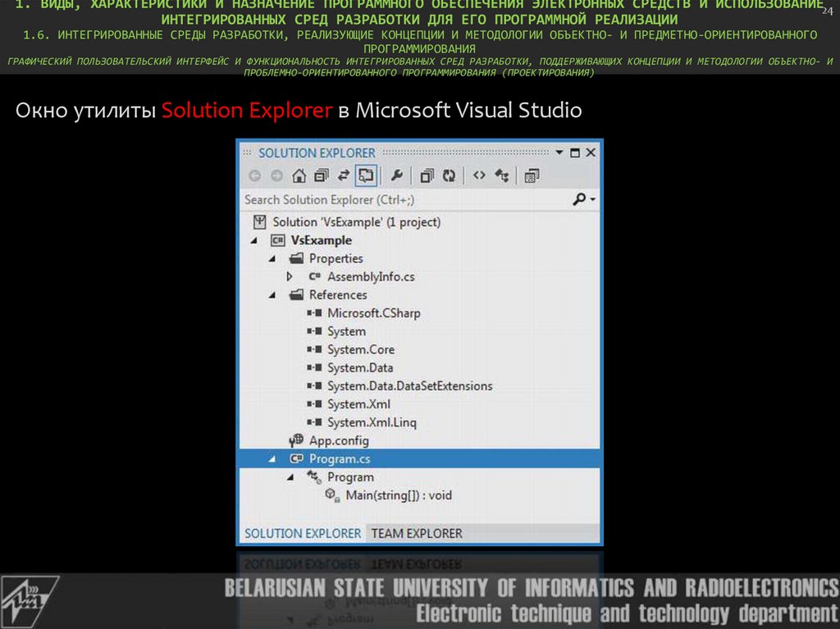840x629 pixels.
Task: Select App.config in the tree
Action: point(339,440)
